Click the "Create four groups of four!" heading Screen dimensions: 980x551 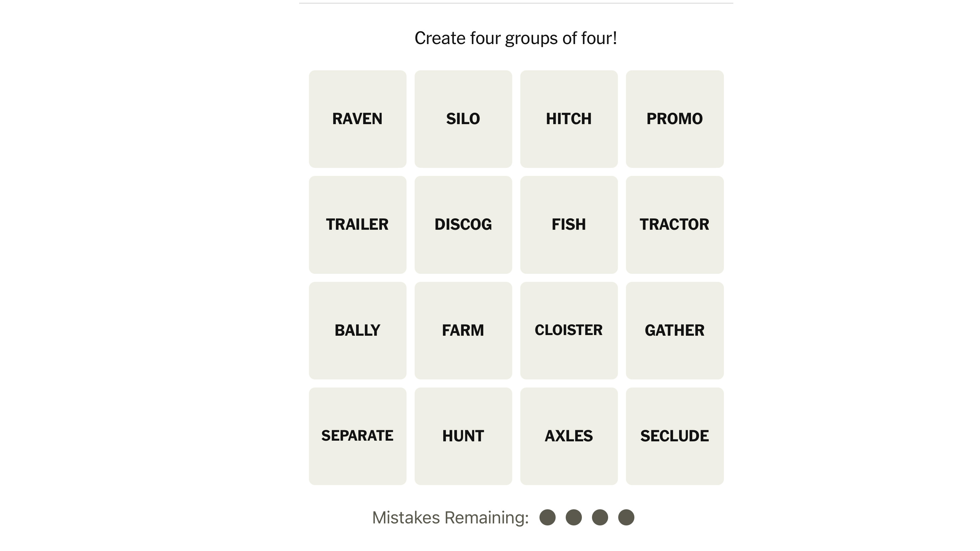[516, 38]
